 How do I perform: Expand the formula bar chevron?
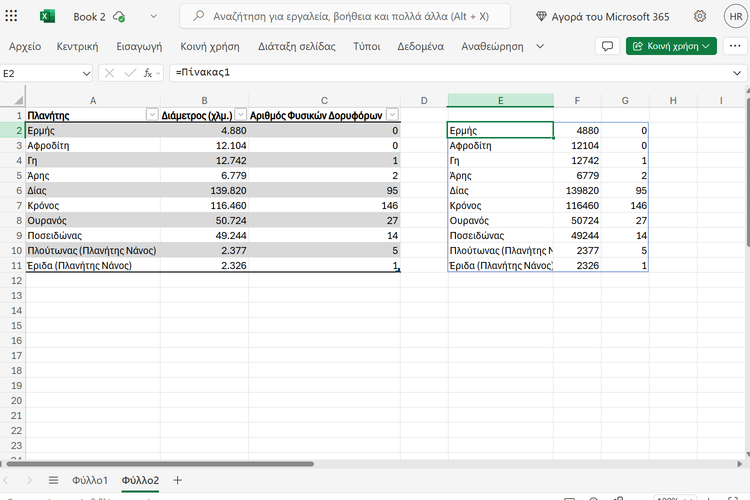[x=737, y=73]
